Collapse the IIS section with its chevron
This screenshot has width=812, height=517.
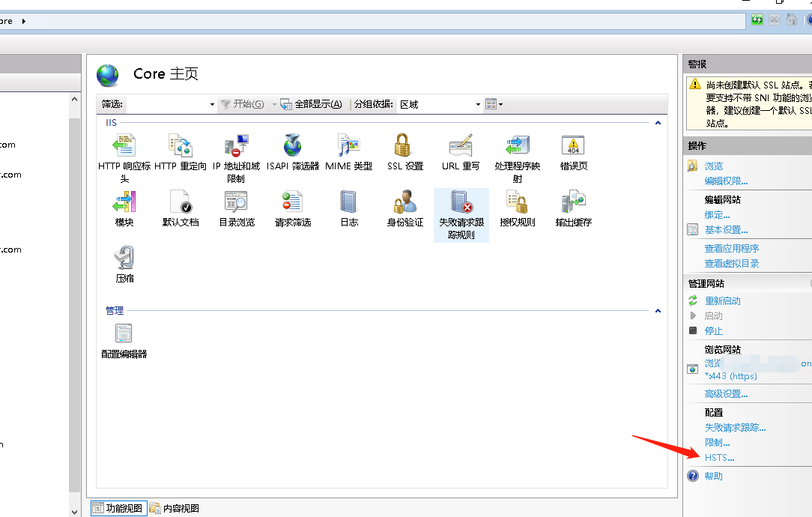click(657, 121)
